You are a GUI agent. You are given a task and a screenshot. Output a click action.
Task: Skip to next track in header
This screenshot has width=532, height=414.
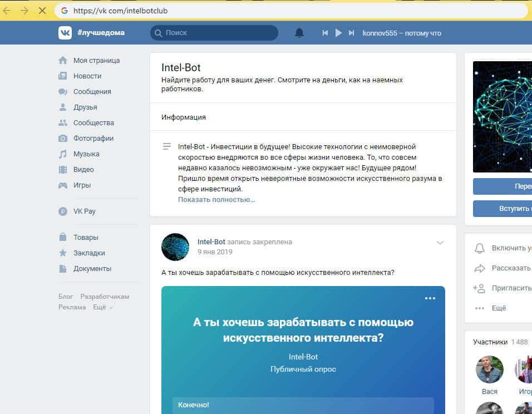click(x=351, y=33)
